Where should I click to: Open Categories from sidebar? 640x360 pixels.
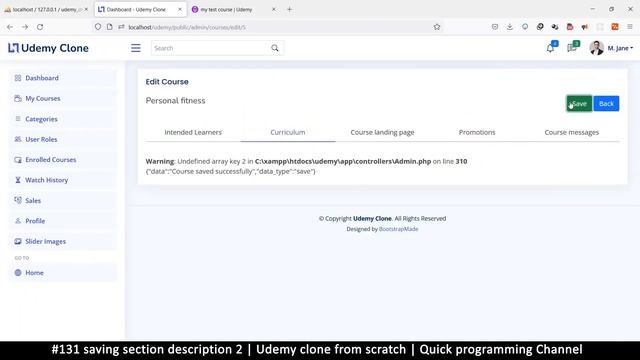click(x=62, y=119)
